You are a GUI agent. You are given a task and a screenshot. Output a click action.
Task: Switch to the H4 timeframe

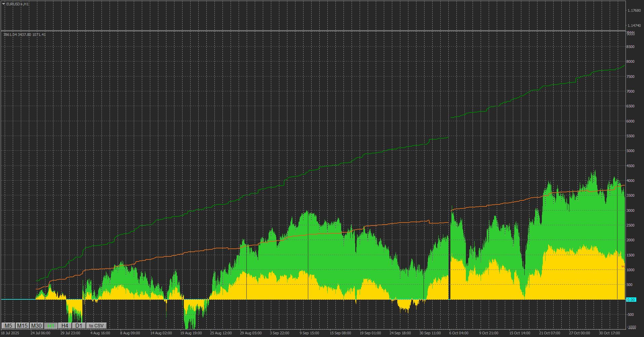tap(65, 326)
